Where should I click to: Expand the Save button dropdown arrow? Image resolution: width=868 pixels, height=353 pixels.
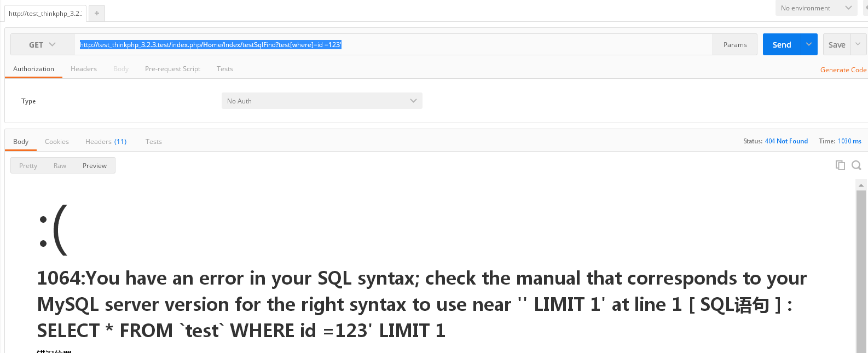(858, 44)
